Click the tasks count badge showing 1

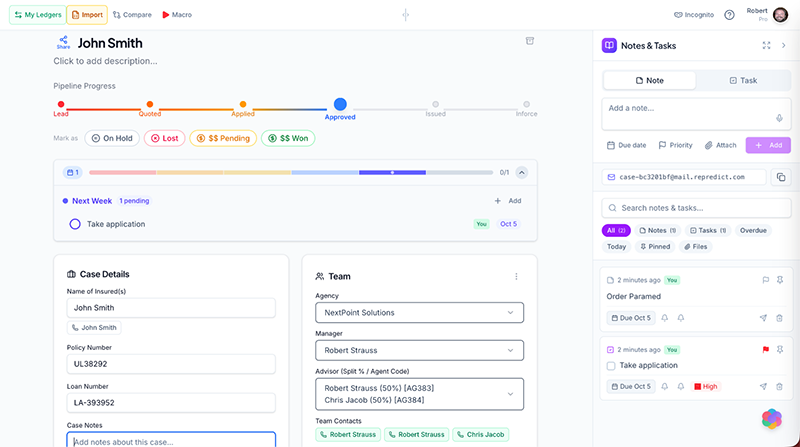click(72, 172)
